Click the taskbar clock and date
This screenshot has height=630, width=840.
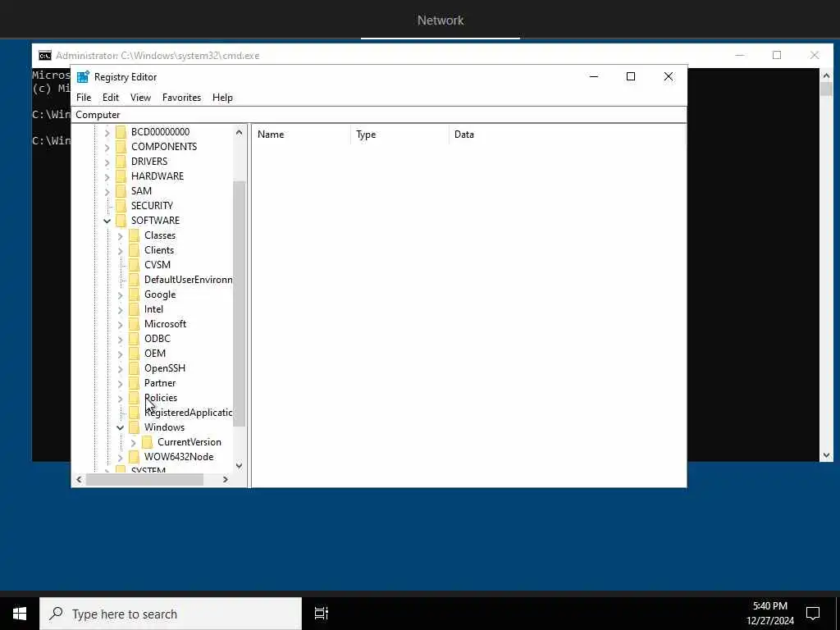770,614
